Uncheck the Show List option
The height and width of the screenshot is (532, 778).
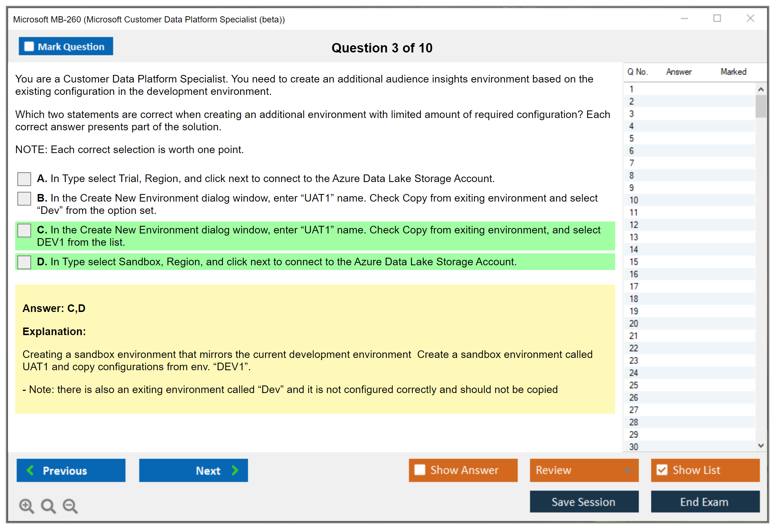[x=662, y=470]
